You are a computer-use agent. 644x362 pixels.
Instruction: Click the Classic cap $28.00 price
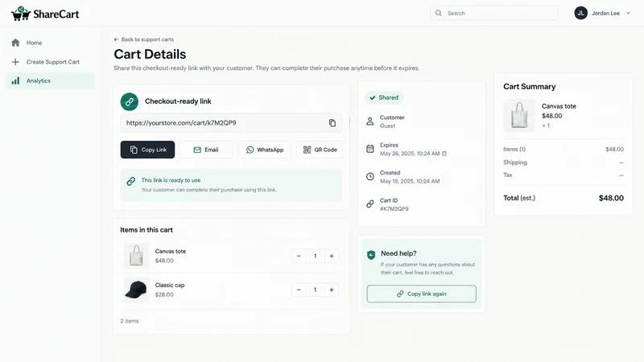(164, 294)
